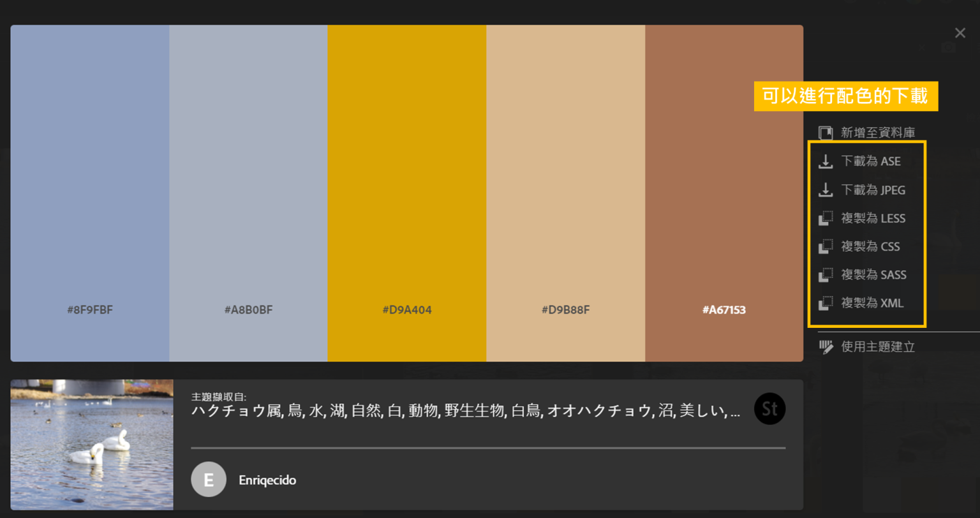Click the copy icon next to 複製為 XML
Viewport: 980px width, 518px height.
(x=827, y=303)
